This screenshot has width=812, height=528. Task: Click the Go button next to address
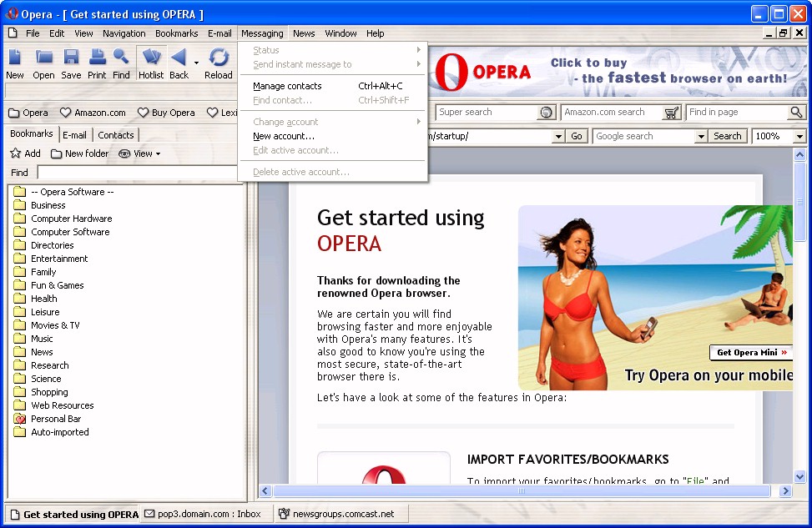[x=577, y=136]
